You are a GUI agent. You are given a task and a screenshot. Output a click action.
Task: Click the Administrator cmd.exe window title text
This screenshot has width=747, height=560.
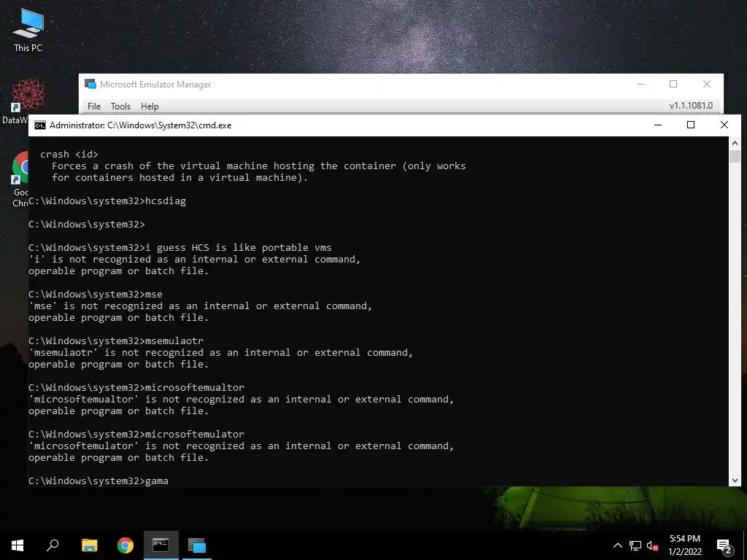tap(141, 125)
